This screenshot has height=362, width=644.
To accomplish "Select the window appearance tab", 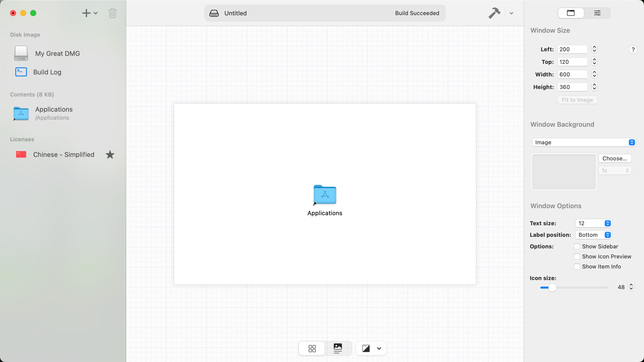I will pos(571,13).
